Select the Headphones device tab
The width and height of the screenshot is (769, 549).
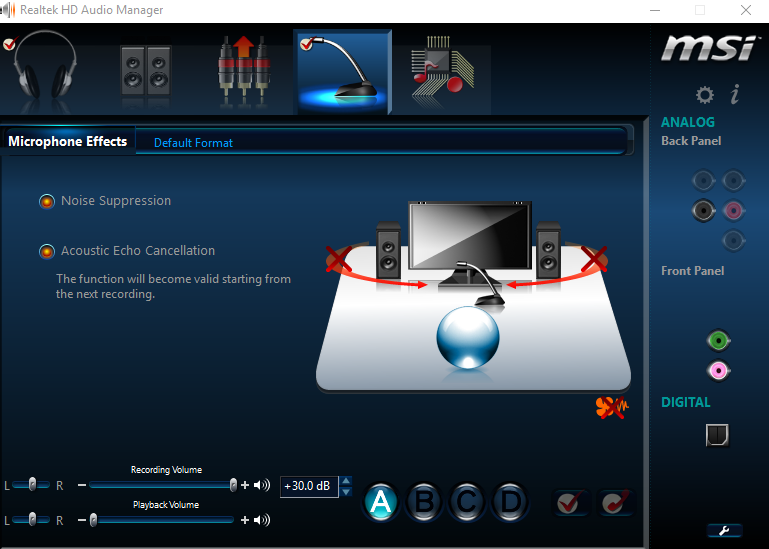(44, 65)
